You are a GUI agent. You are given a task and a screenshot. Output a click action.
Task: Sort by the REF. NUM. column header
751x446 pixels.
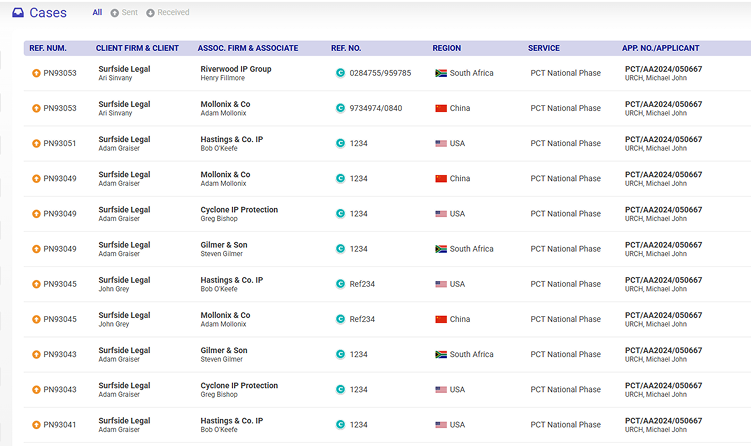point(50,48)
